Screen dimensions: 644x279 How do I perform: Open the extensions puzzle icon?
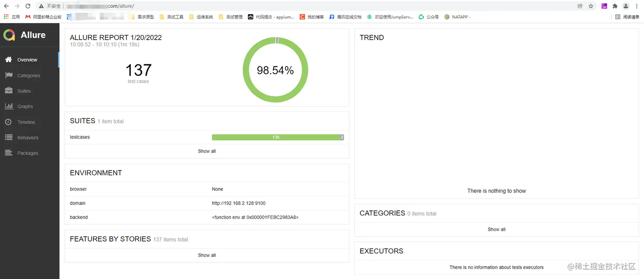[x=615, y=6]
